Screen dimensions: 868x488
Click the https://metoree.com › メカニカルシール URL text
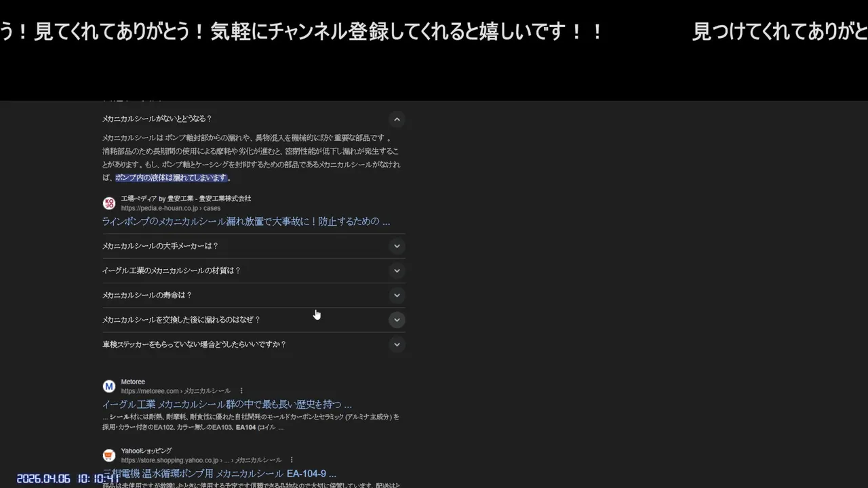(x=176, y=391)
